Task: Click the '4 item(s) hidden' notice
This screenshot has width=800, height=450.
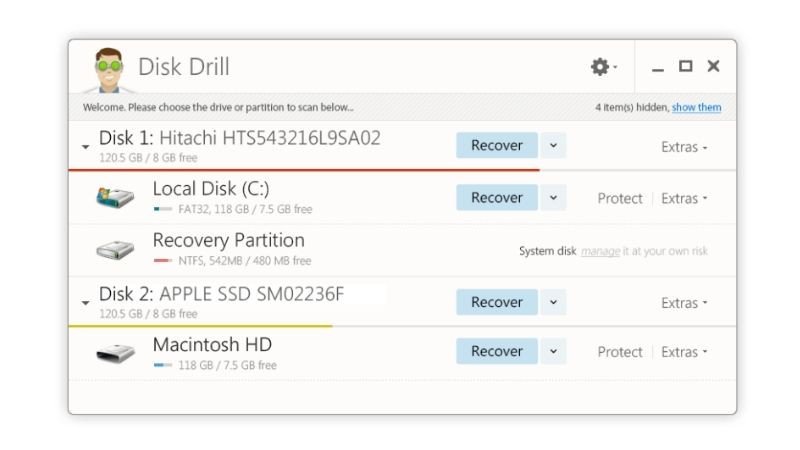Action: tap(632, 107)
